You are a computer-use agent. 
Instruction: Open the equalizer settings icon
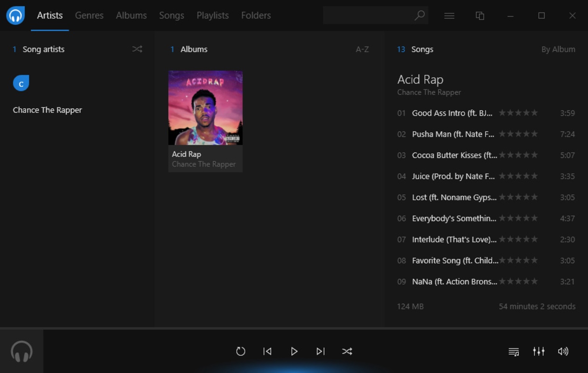pos(539,352)
